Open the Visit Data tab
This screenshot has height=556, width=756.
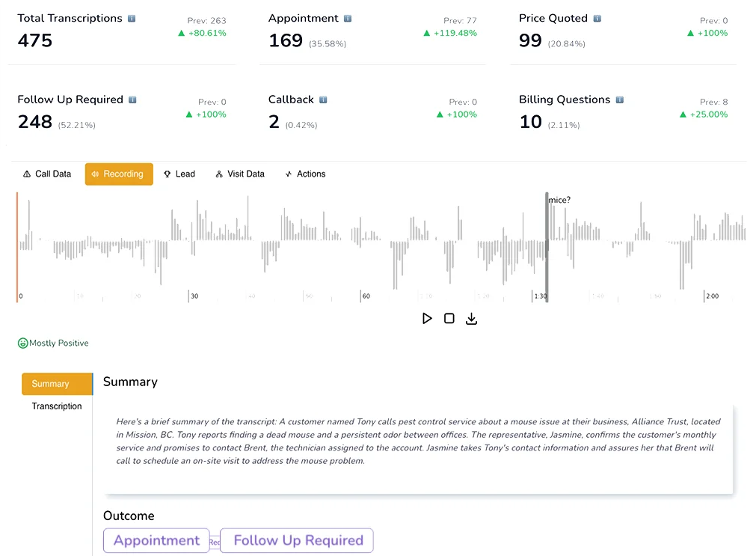click(240, 174)
